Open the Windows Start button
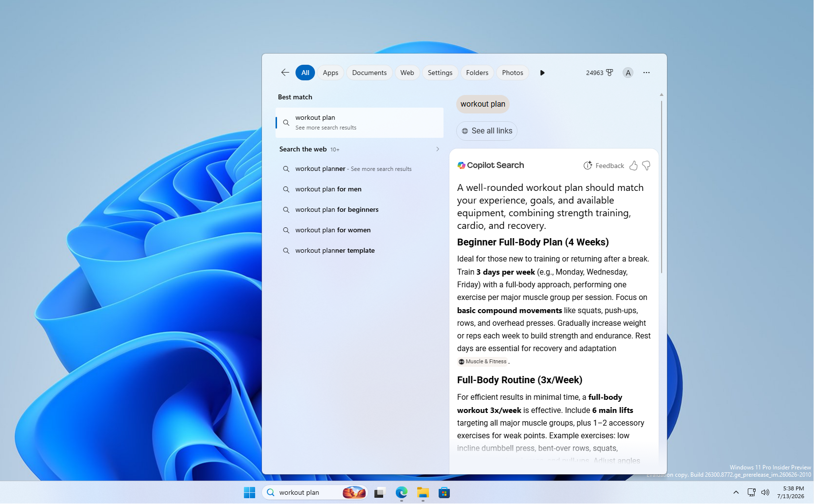The width and height of the screenshot is (814, 504). click(250, 493)
